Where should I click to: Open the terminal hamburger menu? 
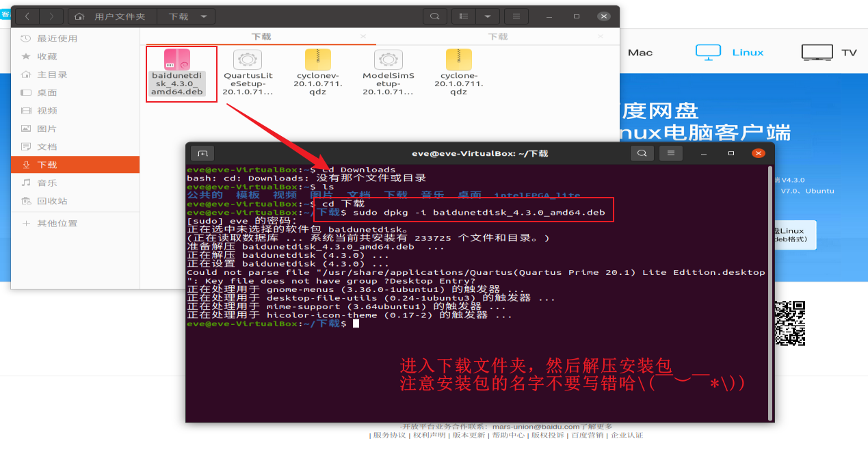pos(671,153)
